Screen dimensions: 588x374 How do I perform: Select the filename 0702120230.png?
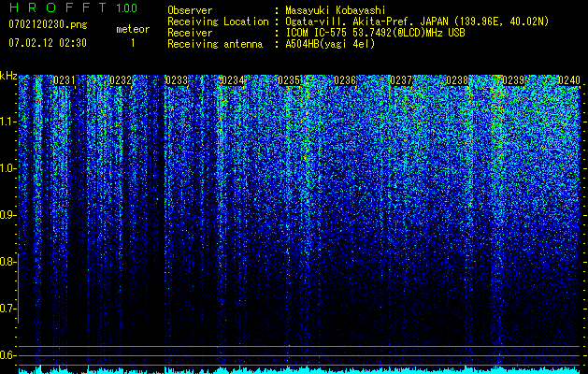tap(48, 24)
